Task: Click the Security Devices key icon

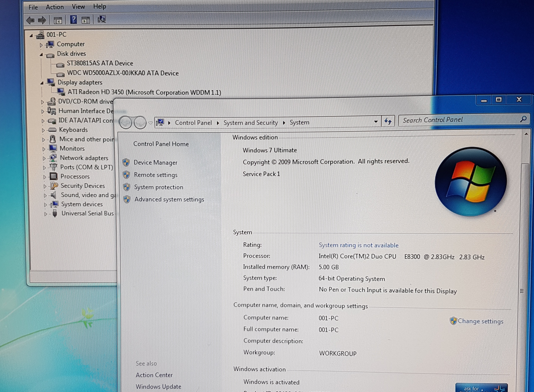Action: [54, 186]
